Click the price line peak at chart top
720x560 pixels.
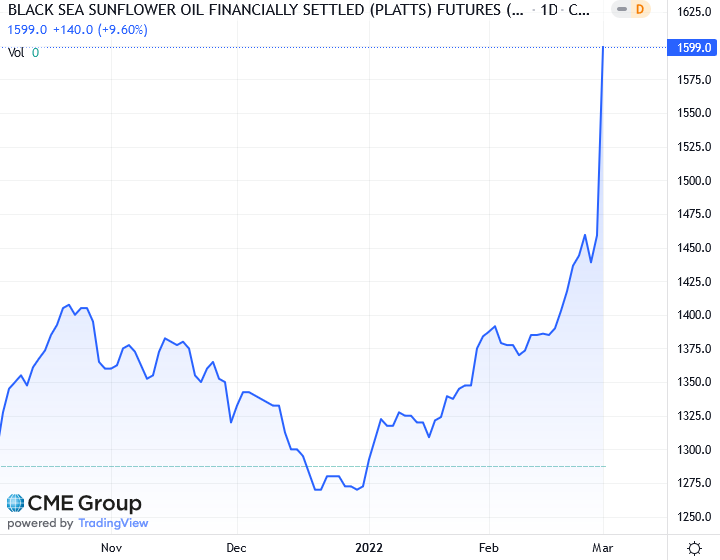click(603, 48)
